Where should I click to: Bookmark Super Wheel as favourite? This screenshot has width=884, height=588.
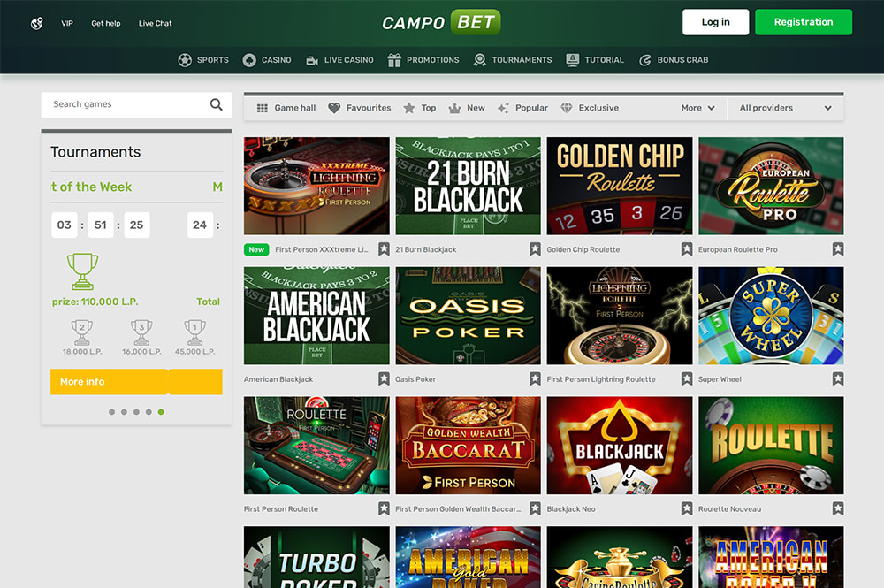(x=838, y=378)
